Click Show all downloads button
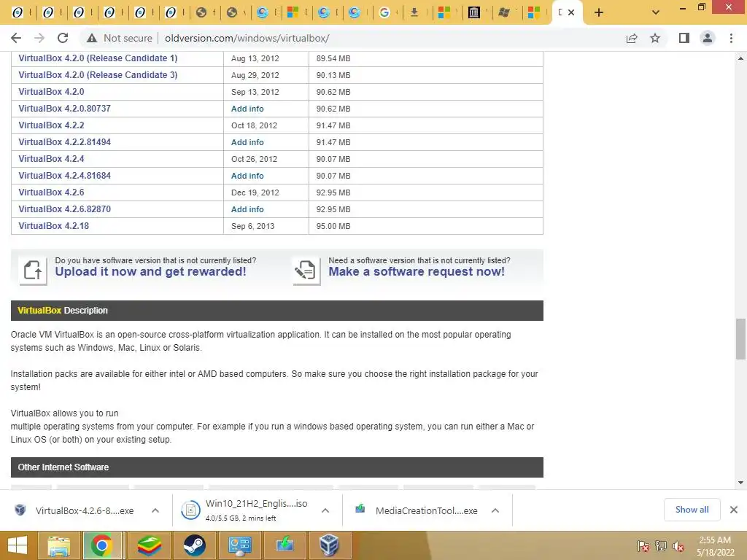 point(692,510)
